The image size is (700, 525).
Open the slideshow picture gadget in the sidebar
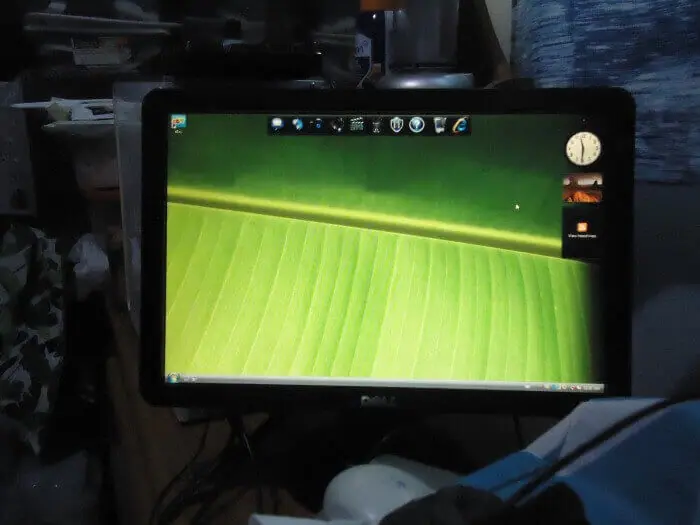(583, 188)
